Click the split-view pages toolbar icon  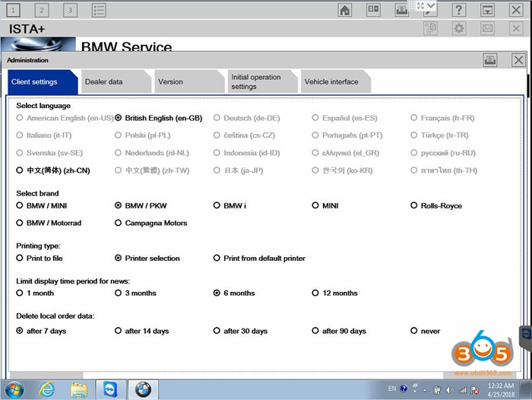pos(373,10)
